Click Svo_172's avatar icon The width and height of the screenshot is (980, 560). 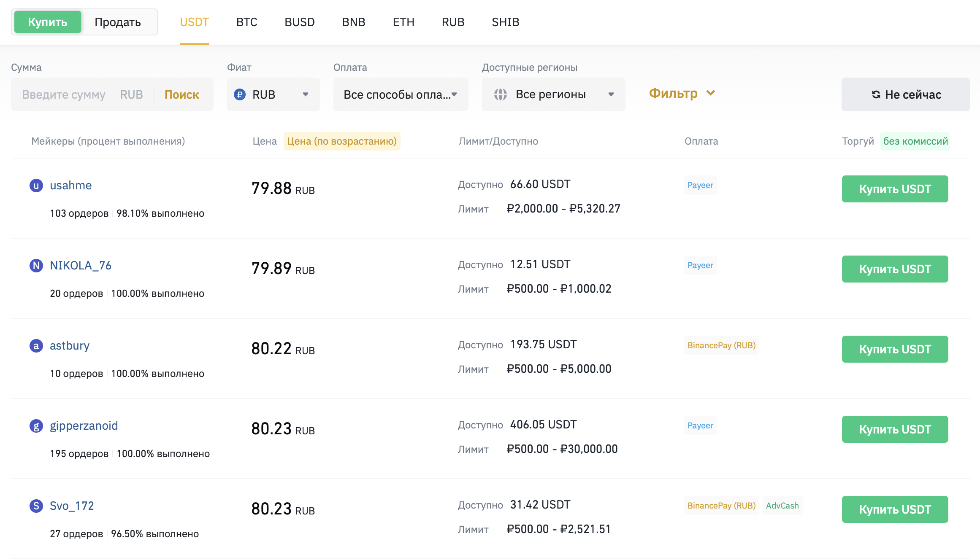tap(36, 506)
